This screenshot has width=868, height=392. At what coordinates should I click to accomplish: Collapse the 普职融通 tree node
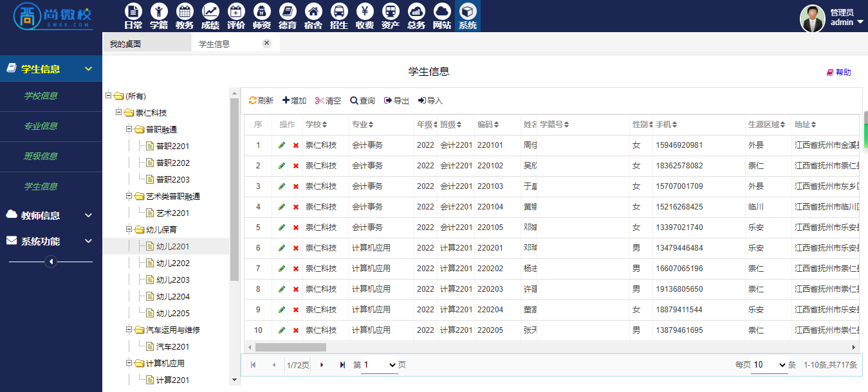(x=129, y=129)
